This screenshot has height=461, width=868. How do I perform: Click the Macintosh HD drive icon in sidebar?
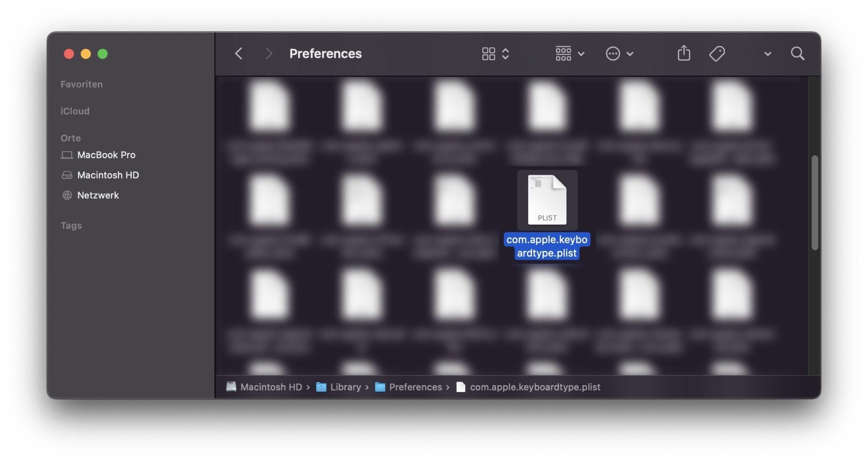pyautogui.click(x=67, y=175)
